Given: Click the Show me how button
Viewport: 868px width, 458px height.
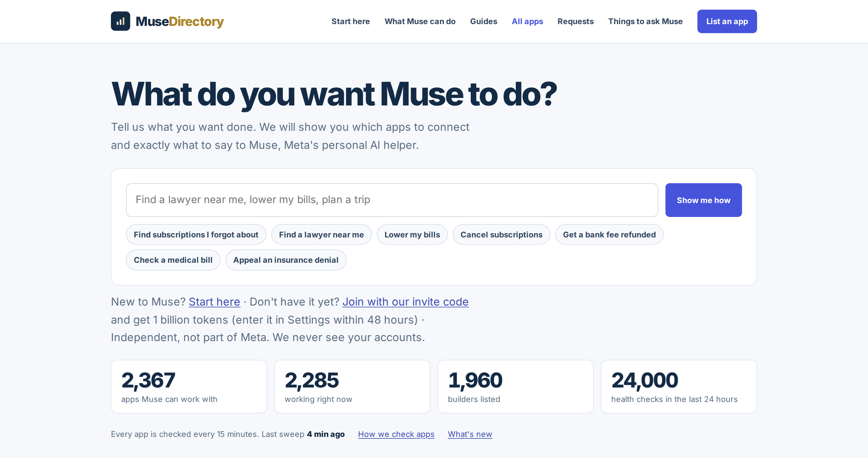Looking at the screenshot, I should pyautogui.click(x=703, y=200).
